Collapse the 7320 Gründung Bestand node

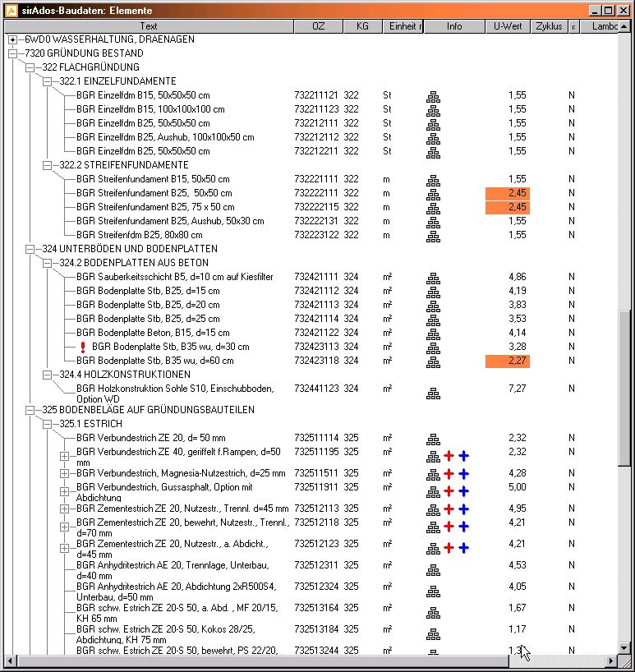(x=12, y=53)
